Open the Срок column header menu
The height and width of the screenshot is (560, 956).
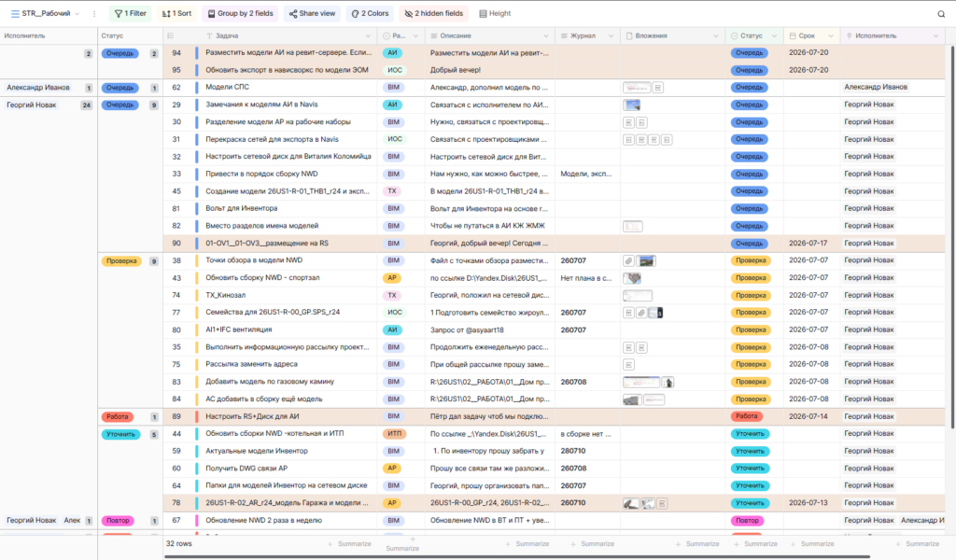[x=830, y=36]
